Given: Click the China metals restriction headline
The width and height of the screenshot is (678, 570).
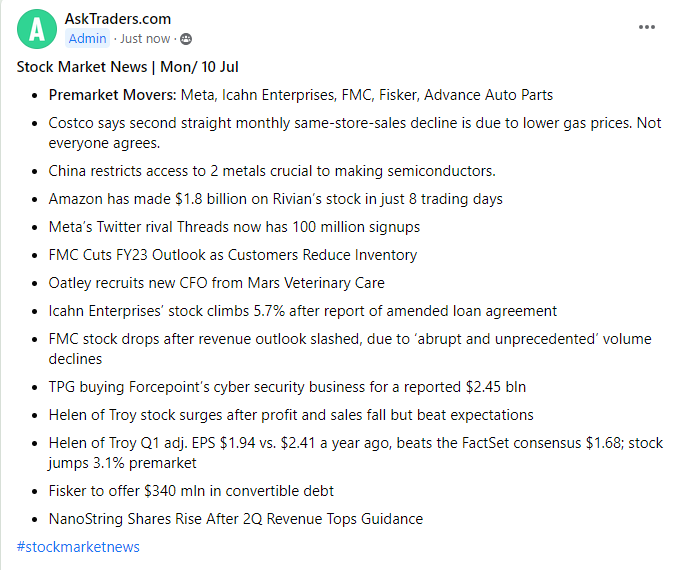Looking at the screenshot, I should coord(272,171).
